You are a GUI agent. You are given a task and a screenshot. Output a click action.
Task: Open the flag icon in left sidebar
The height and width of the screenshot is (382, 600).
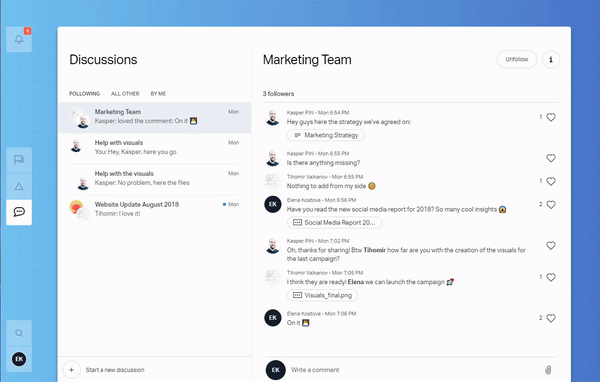(19, 160)
